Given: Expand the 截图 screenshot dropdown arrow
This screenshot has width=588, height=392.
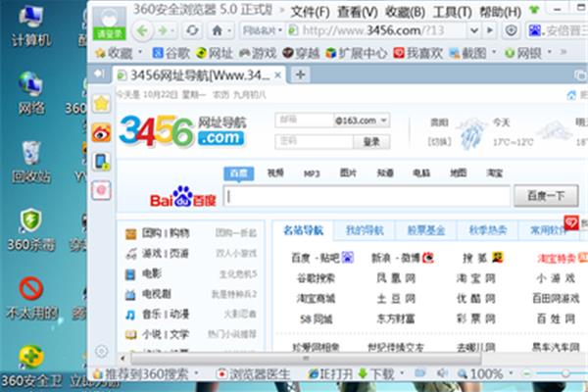Looking at the screenshot, I should pos(494,51).
